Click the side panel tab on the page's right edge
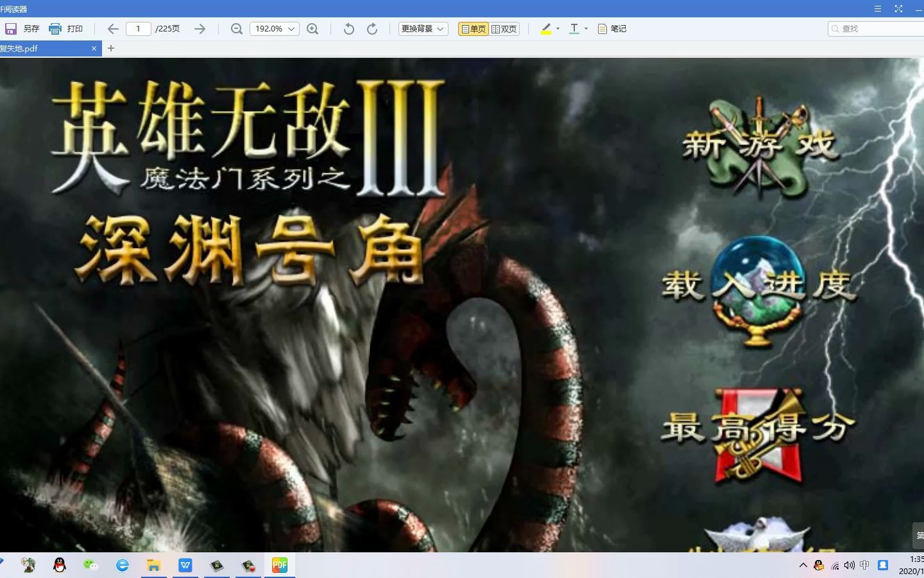 pos(919,536)
